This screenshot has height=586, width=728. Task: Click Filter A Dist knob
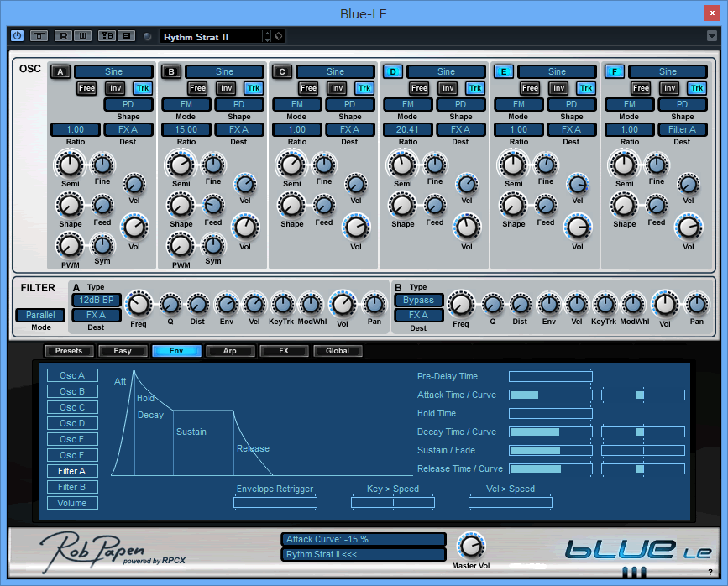point(197,305)
